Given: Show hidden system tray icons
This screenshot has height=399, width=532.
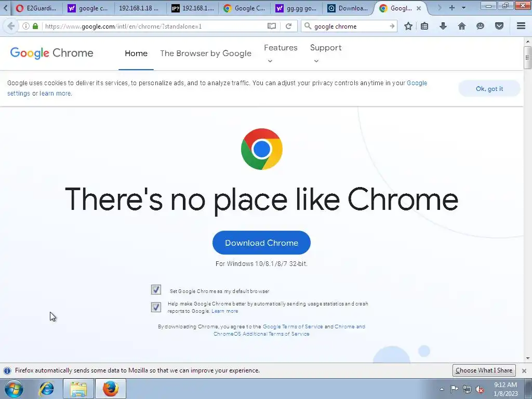Looking at the screenshot, I should coord(442,389).
